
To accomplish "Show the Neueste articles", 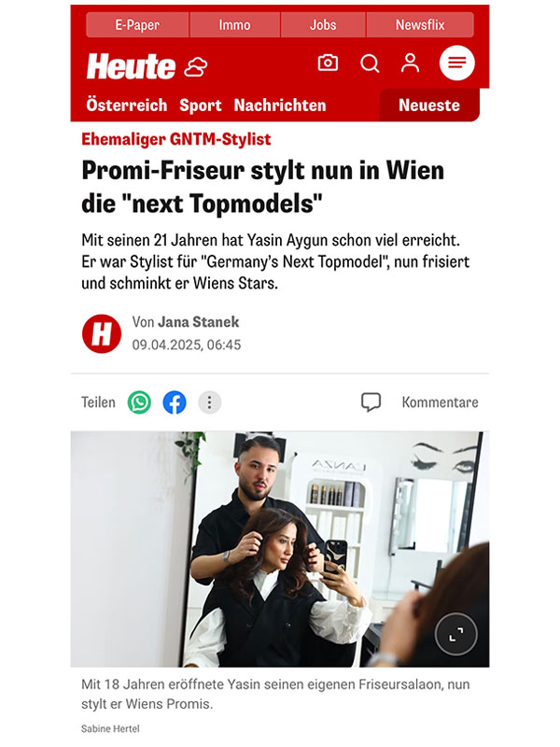I will (429, 106).
